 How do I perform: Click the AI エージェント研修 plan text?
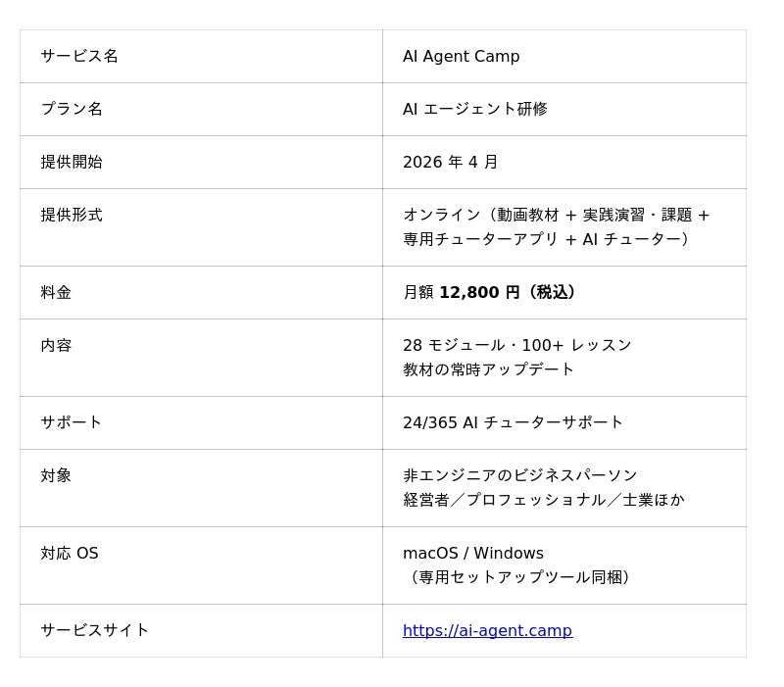(474, 110)
